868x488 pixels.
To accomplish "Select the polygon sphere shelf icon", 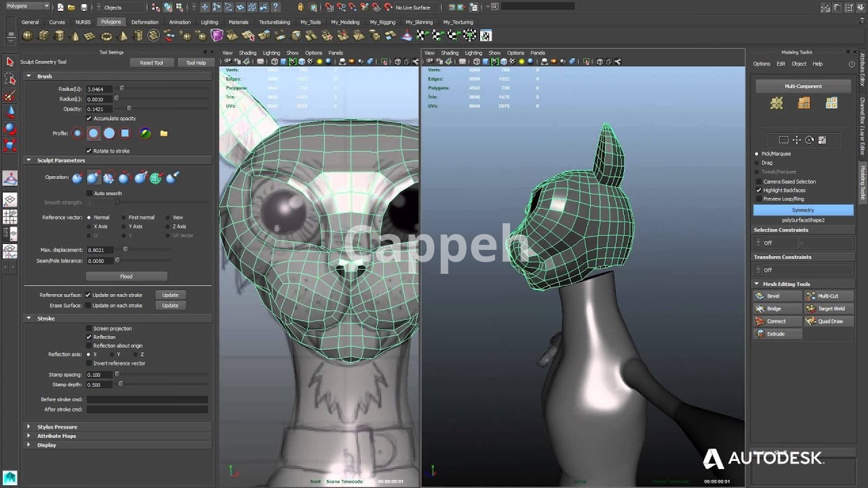I will point(28,36).
